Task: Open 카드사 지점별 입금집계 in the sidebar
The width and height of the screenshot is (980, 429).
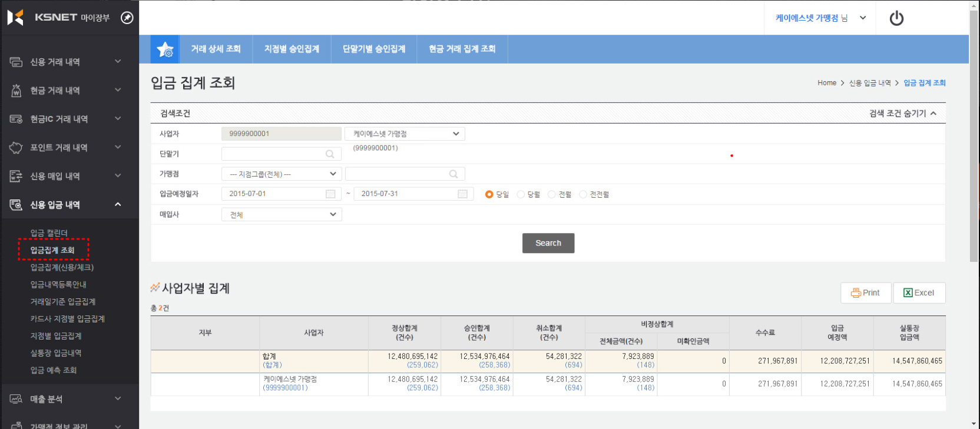Action: tap(68, 319)
